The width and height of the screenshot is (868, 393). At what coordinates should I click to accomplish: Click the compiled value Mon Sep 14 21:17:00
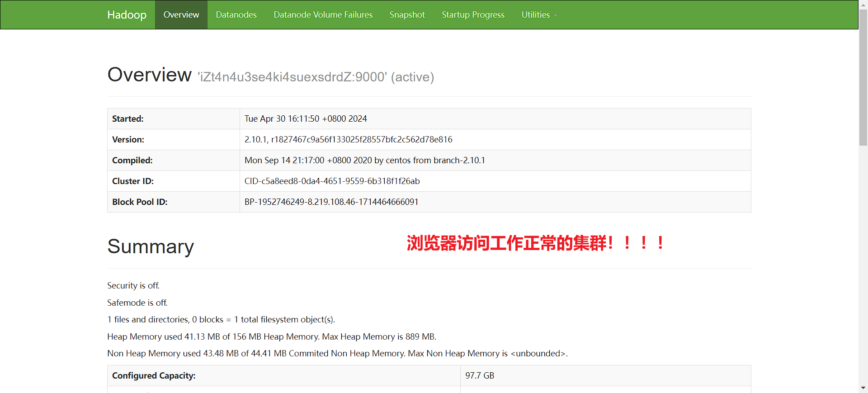365,160
